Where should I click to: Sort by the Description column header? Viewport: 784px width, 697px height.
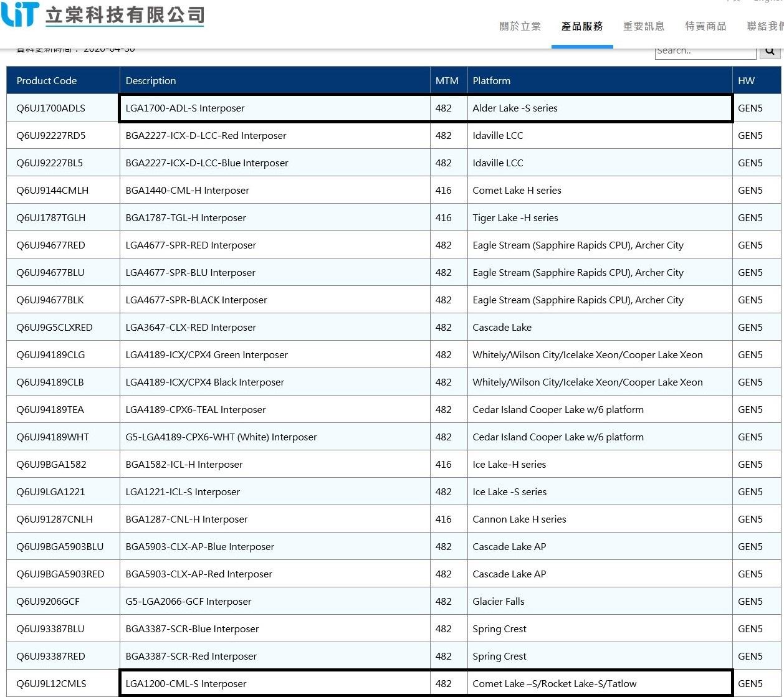click(151, 80)
